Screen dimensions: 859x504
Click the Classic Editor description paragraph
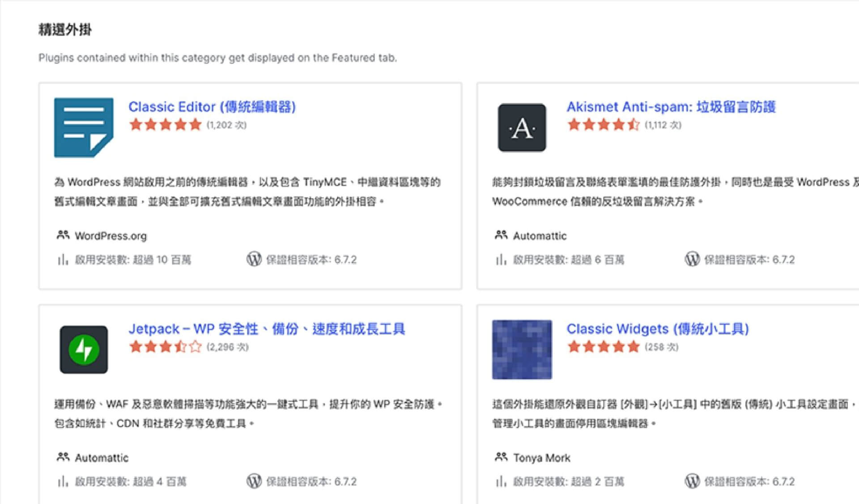(247, 192)
